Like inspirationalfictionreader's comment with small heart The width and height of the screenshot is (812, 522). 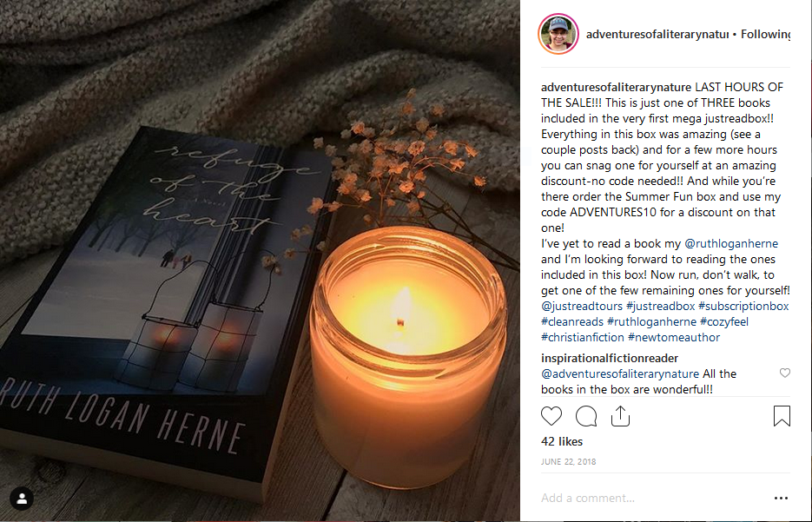click(x=784, y=373)
